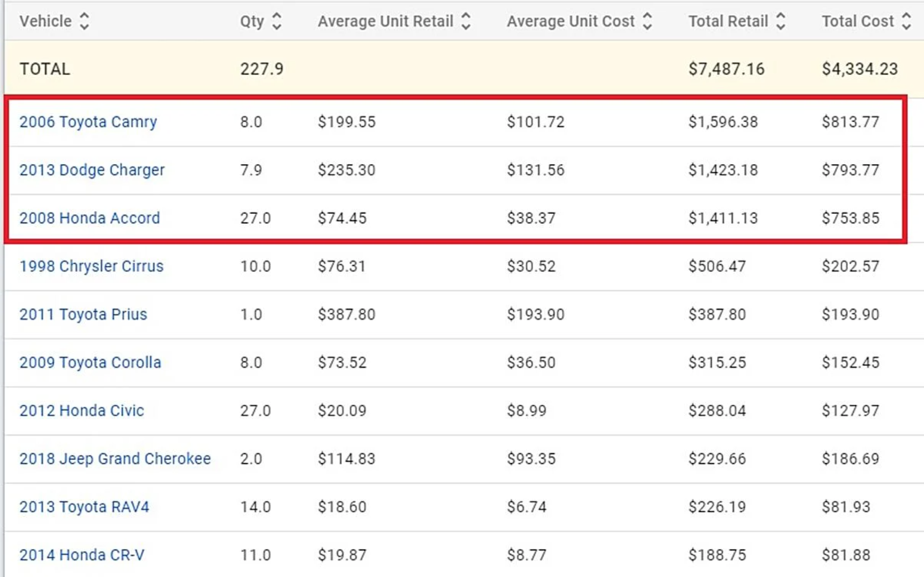Click the Qty column sort arrows
The height and width of the screenshot is (577, 924).
(277, 21)
